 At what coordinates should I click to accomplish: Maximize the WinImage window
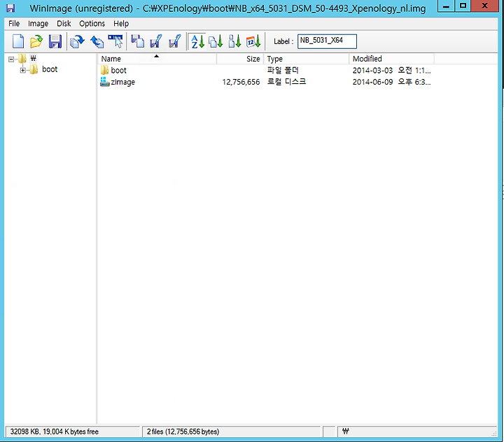(x=463, y=6)
